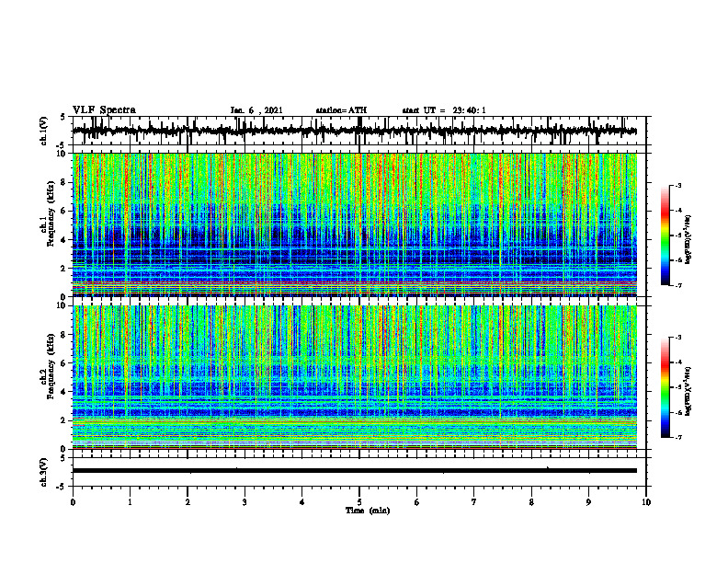
Task: Click the "ch.3(V)" waveform axis label
Action: [44, 472]
